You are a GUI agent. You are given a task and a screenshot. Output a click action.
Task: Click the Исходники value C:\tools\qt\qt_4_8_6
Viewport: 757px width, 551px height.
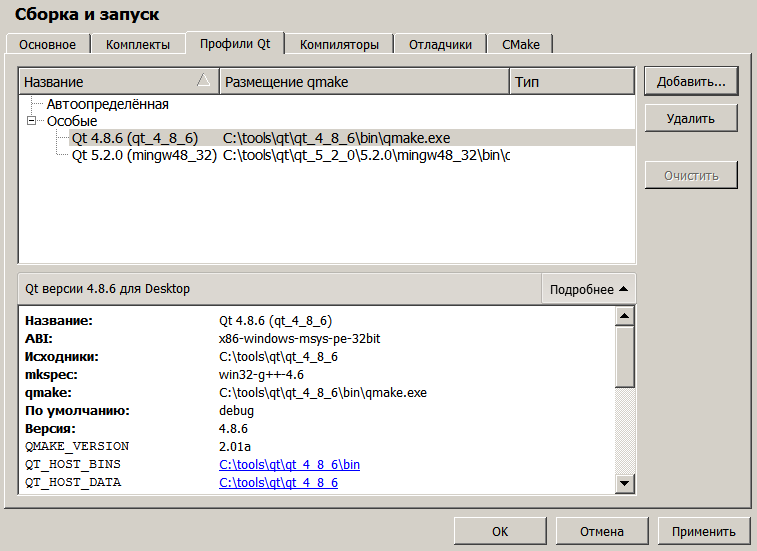[278, 356]
